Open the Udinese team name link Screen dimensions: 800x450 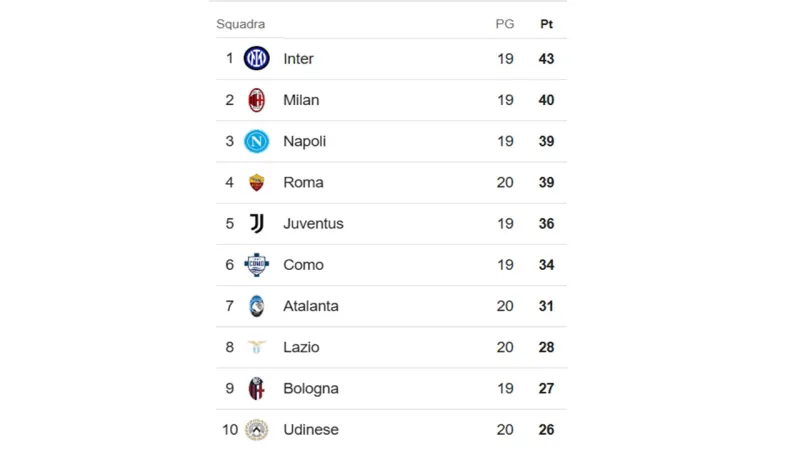pyautogui.click(x=311, y=430)
